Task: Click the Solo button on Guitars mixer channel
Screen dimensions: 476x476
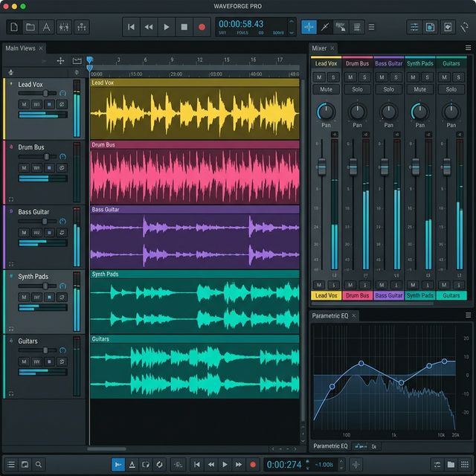Action: 451,89
